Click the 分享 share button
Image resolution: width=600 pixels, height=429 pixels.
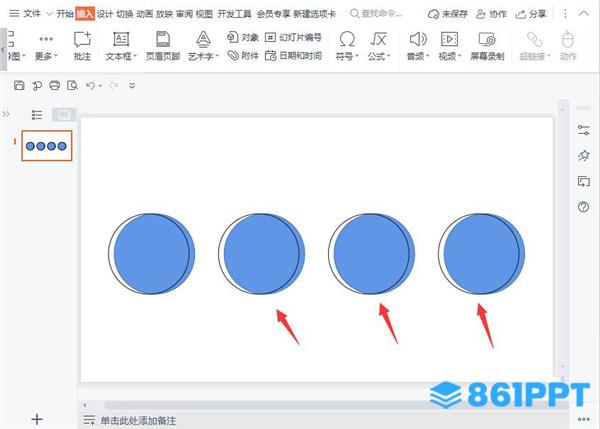531,14
